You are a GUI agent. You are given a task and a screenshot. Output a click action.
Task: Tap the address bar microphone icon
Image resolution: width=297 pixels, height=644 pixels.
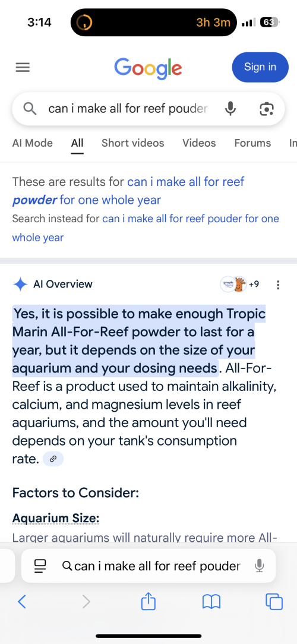tap(259, 566)
